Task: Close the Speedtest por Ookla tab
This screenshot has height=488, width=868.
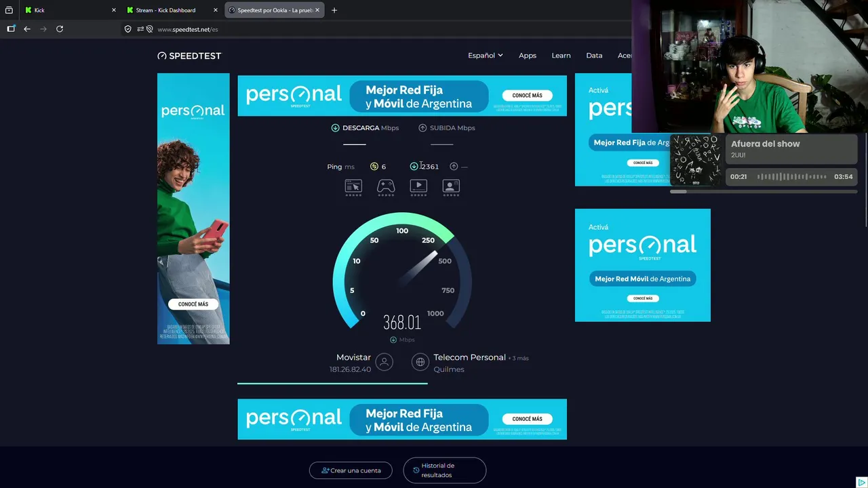Action: pos(317,10)
